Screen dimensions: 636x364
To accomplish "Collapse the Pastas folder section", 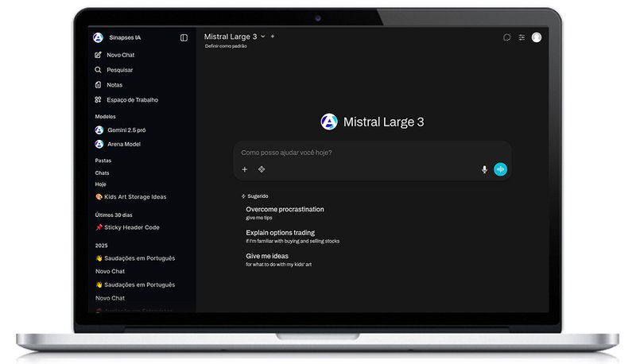I will [x=103, y=161].
